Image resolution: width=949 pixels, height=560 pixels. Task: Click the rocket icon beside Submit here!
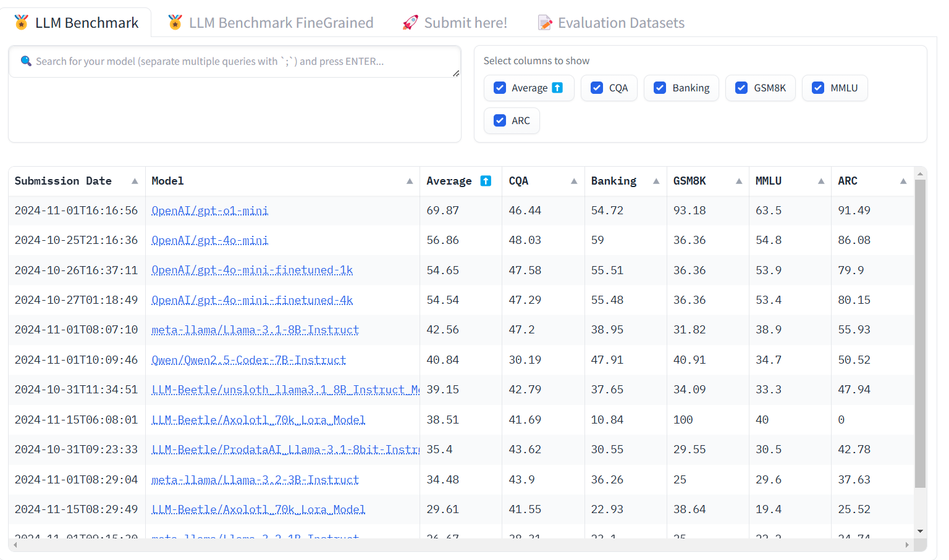pos(410,23)
